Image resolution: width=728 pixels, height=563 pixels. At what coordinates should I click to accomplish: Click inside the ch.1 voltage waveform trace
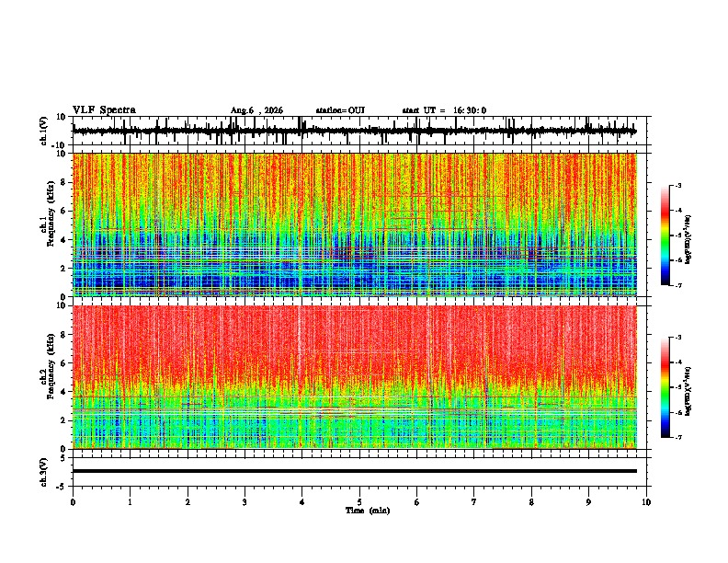pyautogui.click(x=355, y=131)
